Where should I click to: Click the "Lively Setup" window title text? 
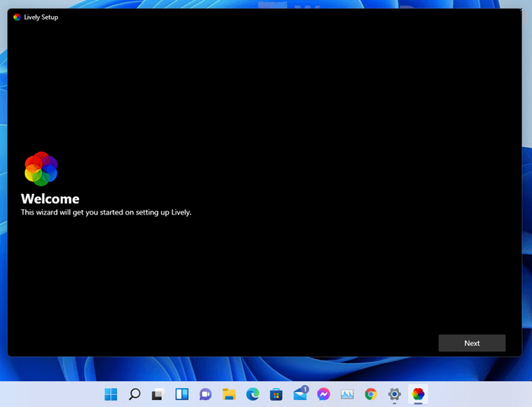pos(41,17)
